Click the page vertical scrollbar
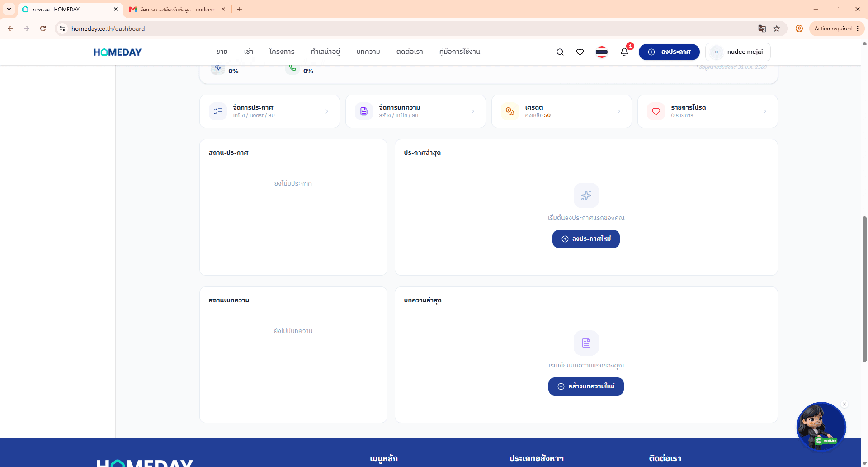The height and width of the screenshot is (467, 868). coord(864,289)
